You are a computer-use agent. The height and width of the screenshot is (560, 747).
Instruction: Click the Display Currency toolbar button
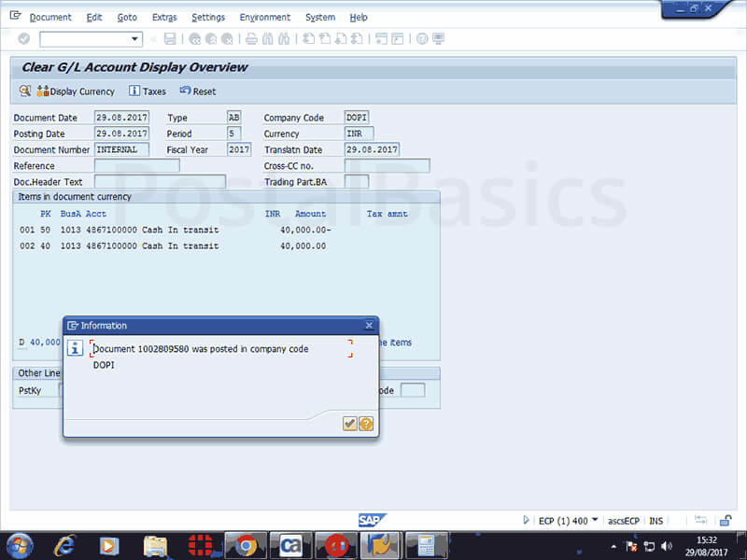pyautogui.click(x=76, y=91)
